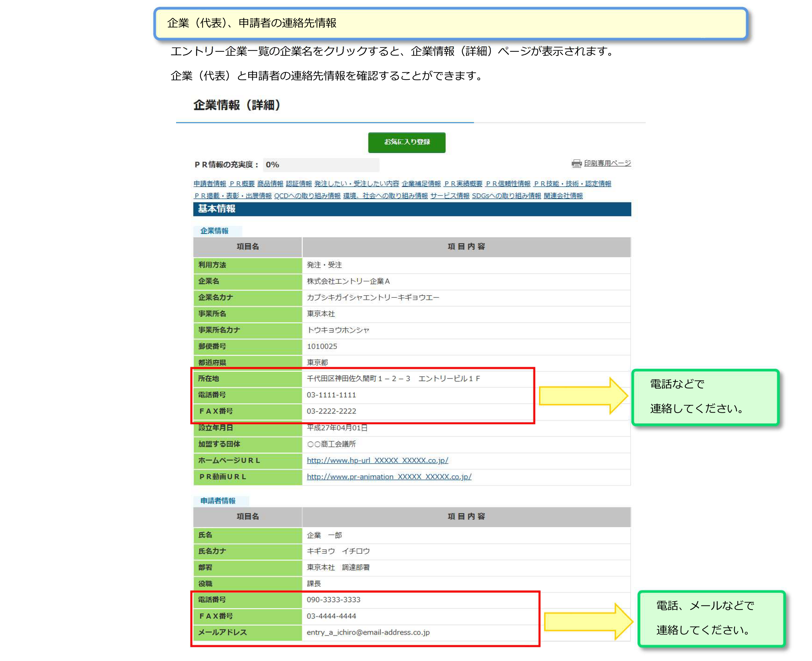Jump to 環境、社会への取り組み情報 link

385,196
